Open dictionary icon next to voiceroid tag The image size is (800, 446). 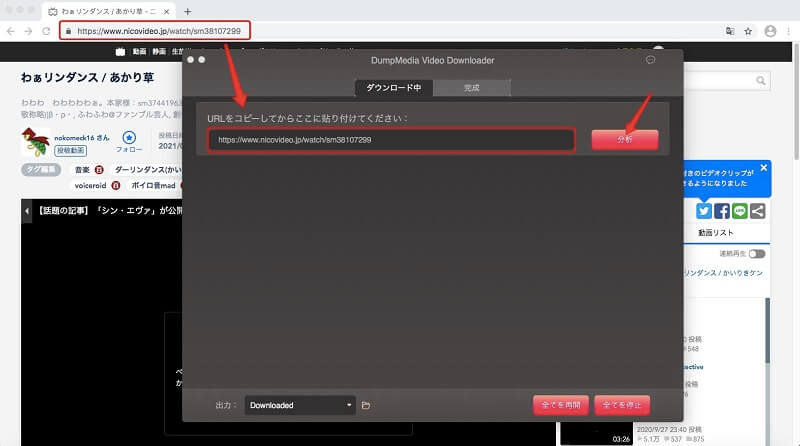coord(116,185)
